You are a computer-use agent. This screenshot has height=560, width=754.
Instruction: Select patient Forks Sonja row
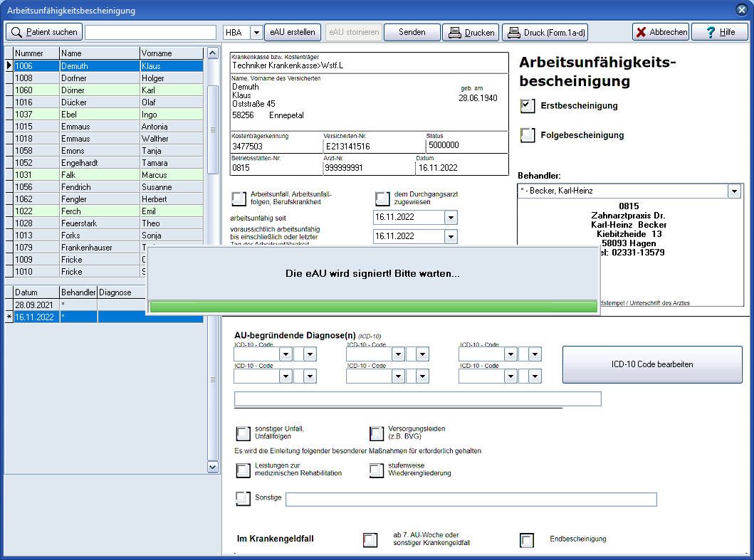click(x=108, y=236)
